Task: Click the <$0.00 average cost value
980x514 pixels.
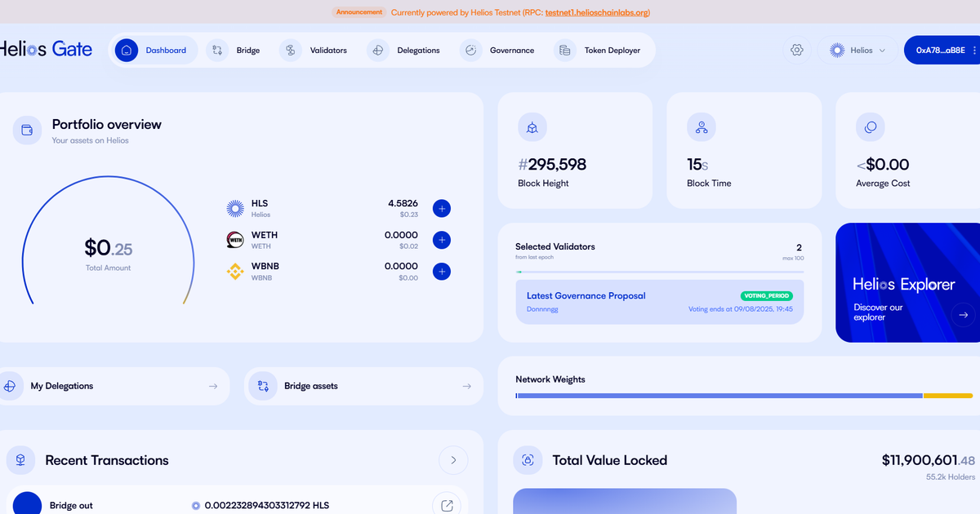Action: click(x=883, y=165)
